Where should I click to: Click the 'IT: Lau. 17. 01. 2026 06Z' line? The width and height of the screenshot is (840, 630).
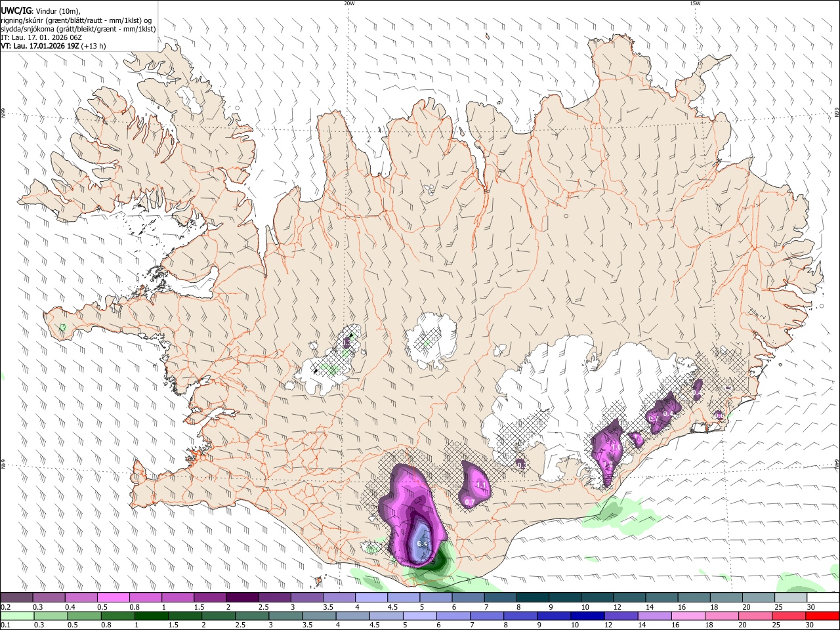coord(41,37)
